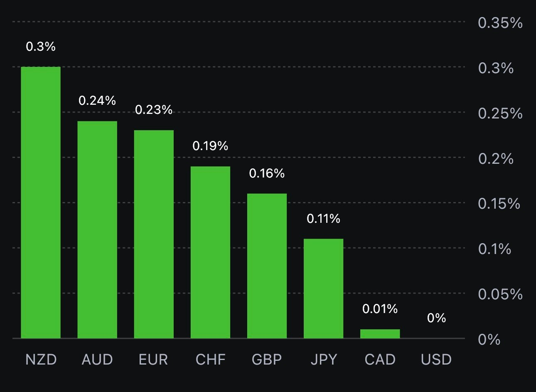Click the GBP green bar
The height and width of the screenshot is (392, 536).
pos(267,266)
